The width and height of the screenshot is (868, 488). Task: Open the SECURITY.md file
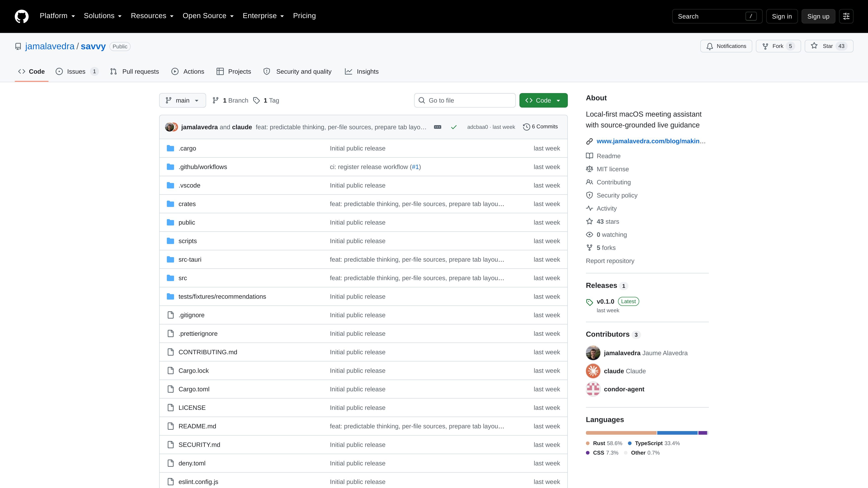coord(199,445)
